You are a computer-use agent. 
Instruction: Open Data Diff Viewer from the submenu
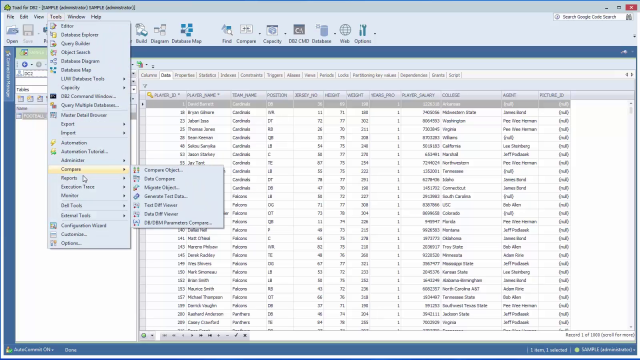coord(178,214)
